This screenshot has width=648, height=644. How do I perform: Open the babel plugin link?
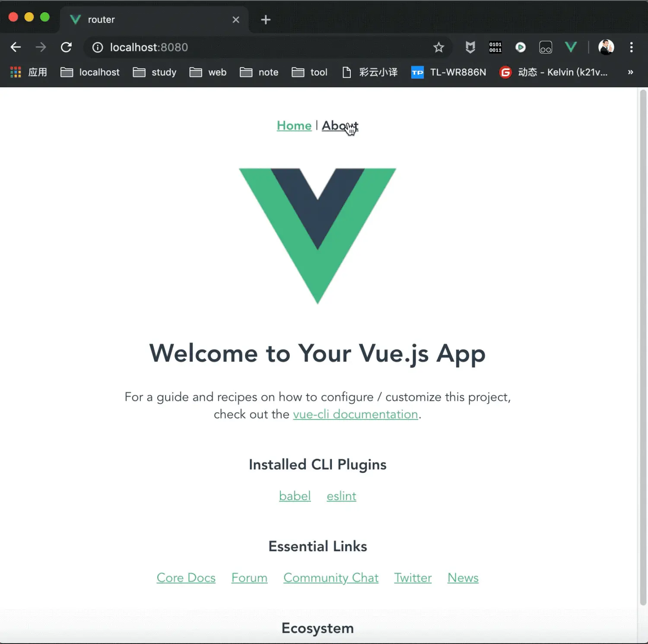pos(295,496)
